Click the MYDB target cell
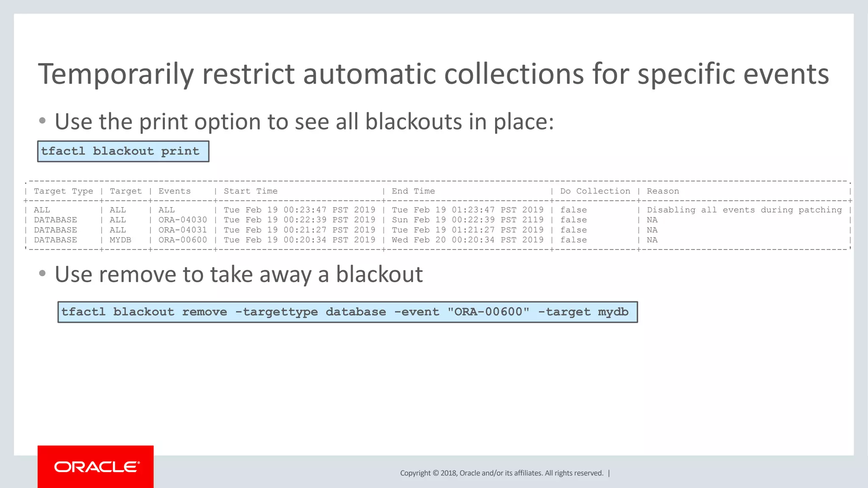 coord(120,240)
